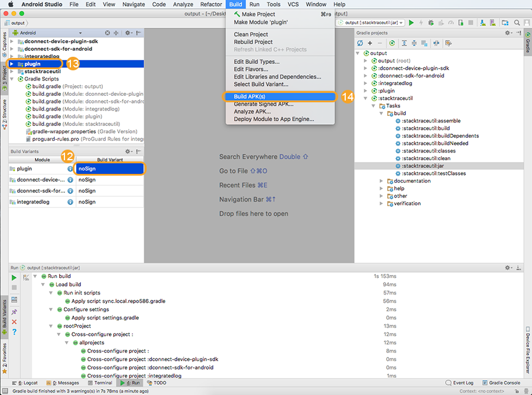The height and width of the screenshot is (395, 532).
Task: Open the Refactor menu in menu bar
Action: tap(211, 4)
